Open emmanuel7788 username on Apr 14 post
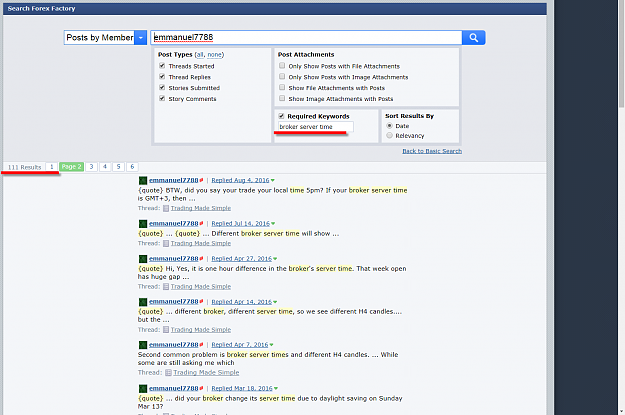This screenshot has width=625, height=415. coord(173,302)
